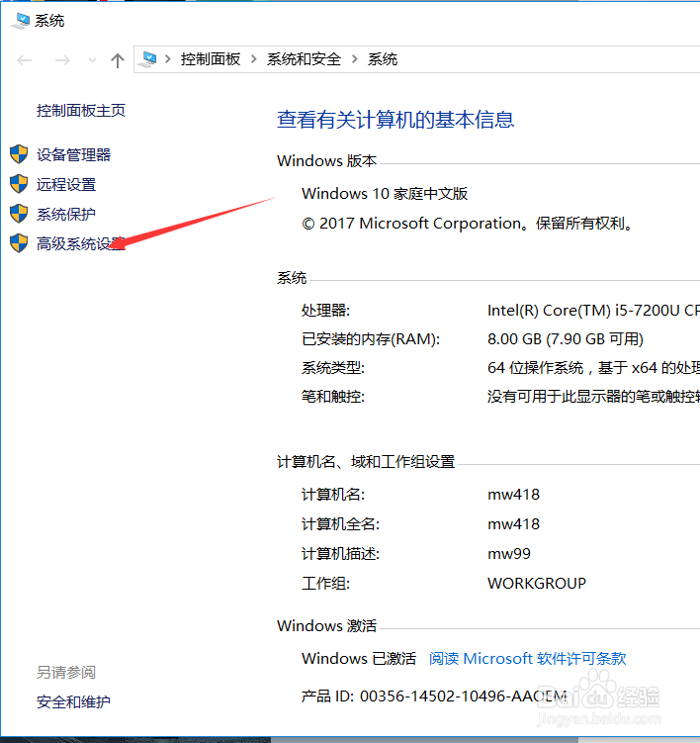
Task: Open 阅读 Microsoft 软件许可条款 link
Action: coord(528,658)
